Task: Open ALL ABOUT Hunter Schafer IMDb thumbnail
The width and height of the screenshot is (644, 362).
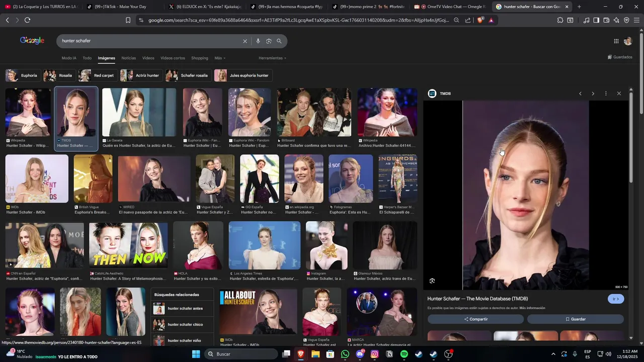Action: tap(258, 311)
